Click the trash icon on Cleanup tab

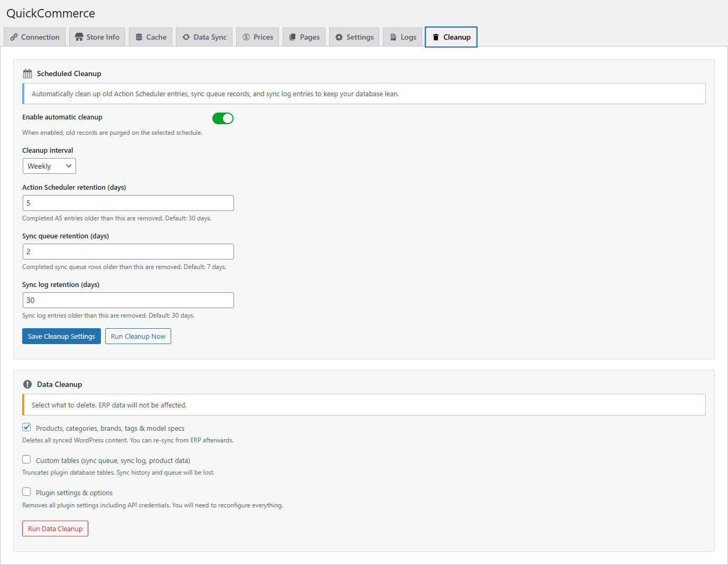[x=436, y=37]
